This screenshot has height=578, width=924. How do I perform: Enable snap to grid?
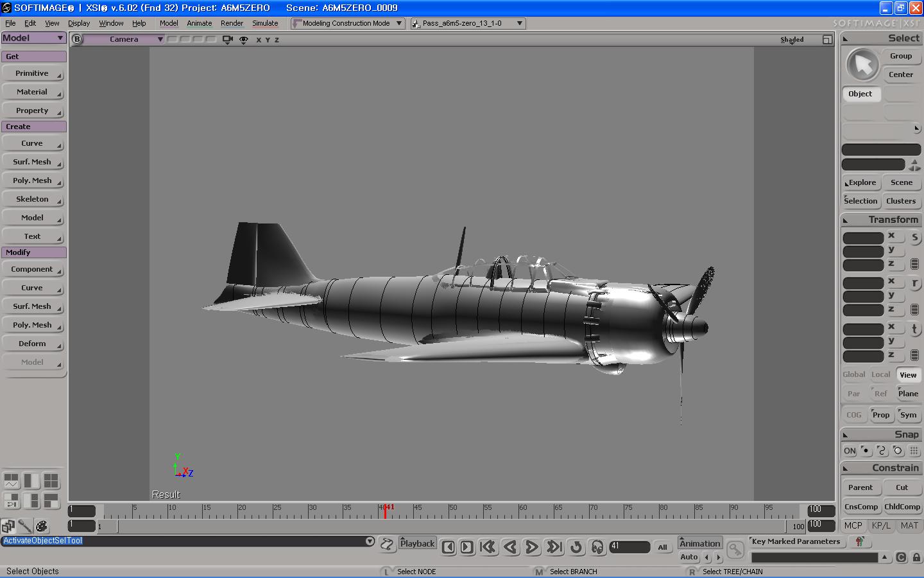pyautogui.click(x=914, y=451)
